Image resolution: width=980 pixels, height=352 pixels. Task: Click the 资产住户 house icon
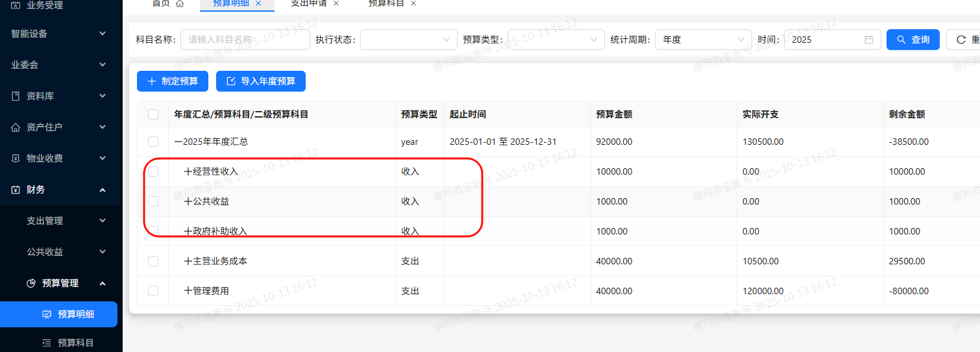[16, 127]
